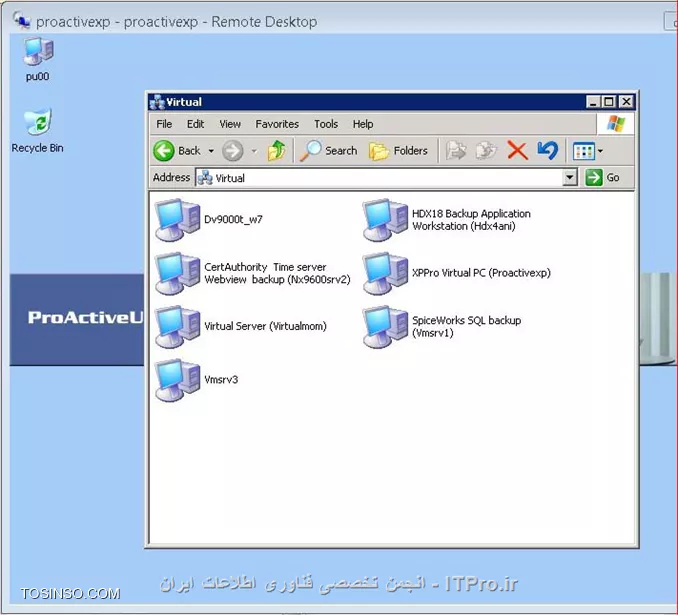Click the green Back arrow button
678x615 pixels.
pos(164,151)
